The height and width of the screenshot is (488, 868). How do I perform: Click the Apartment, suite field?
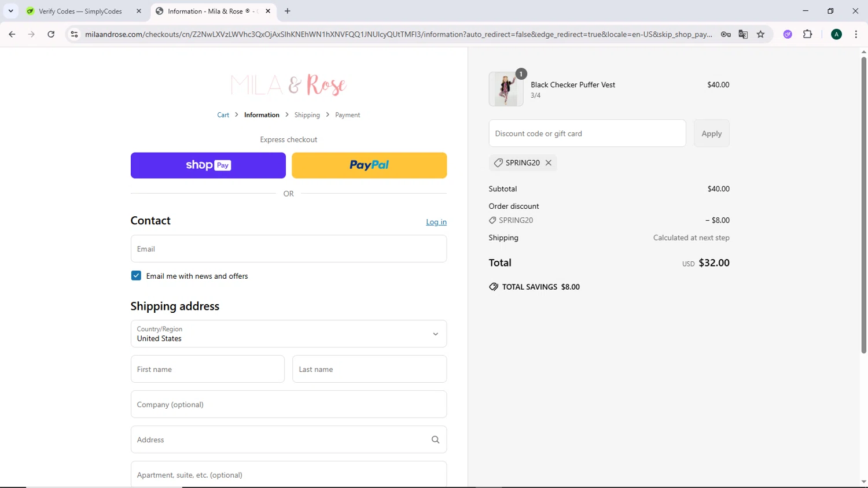tap(289, 475)
